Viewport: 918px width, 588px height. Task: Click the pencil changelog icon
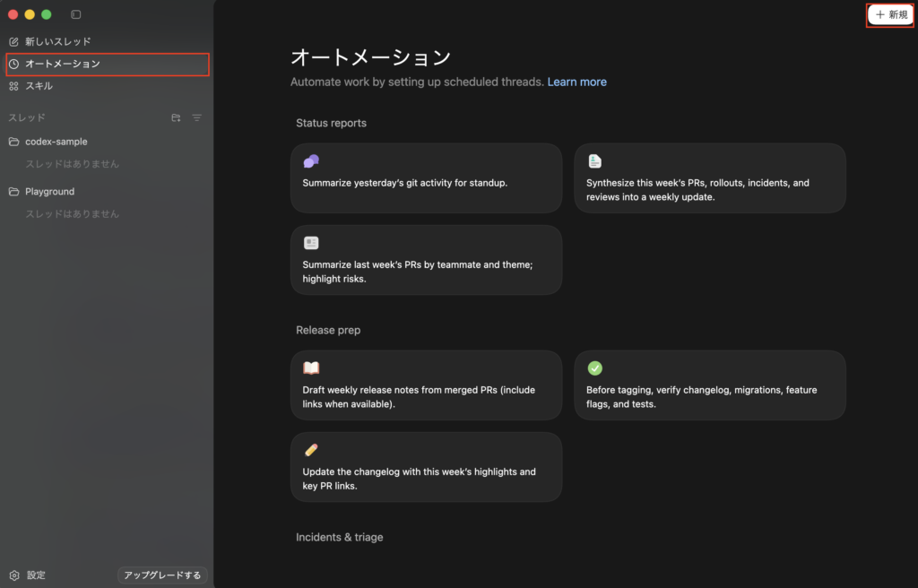[x=311, y=450]
